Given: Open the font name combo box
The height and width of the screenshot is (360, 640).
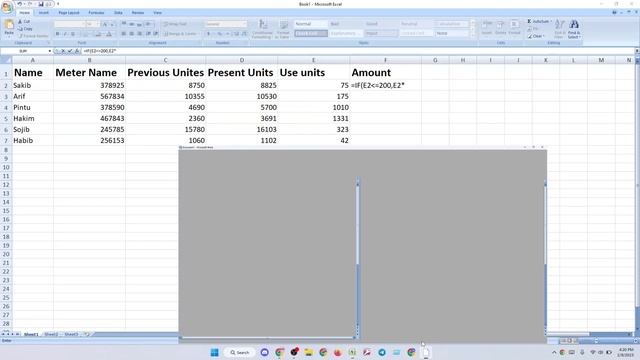Looking at the screenshot, I should [x=69, y=24].
